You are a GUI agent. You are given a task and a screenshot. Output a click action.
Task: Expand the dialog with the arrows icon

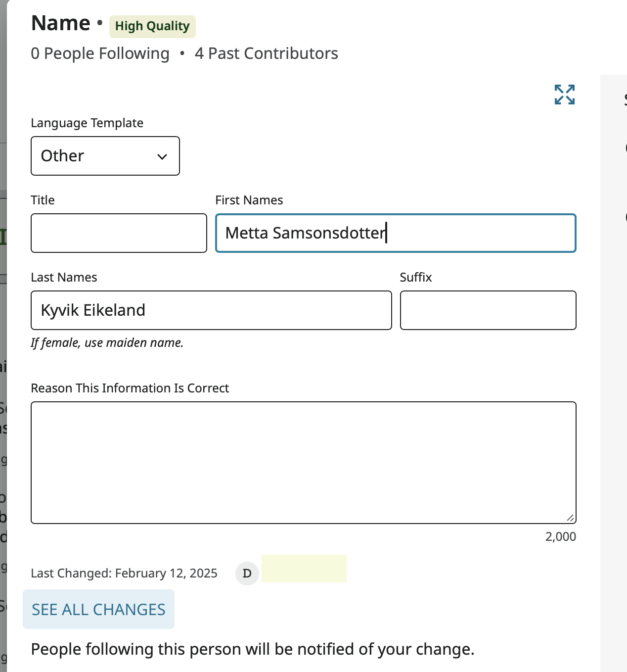click(564, 95)
